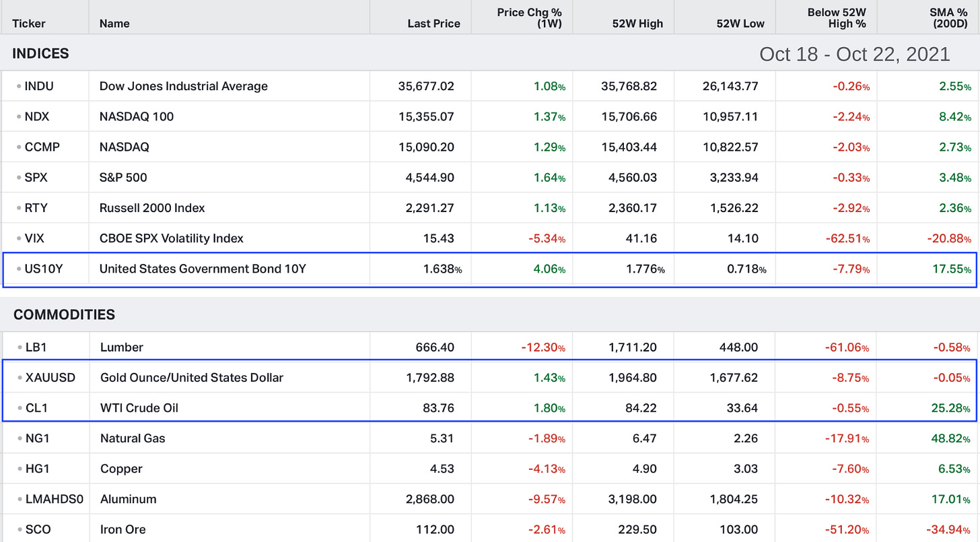Select the date range Oct 18 - Oct 22, 2021
980x542 pixels.
pos(855,54)
